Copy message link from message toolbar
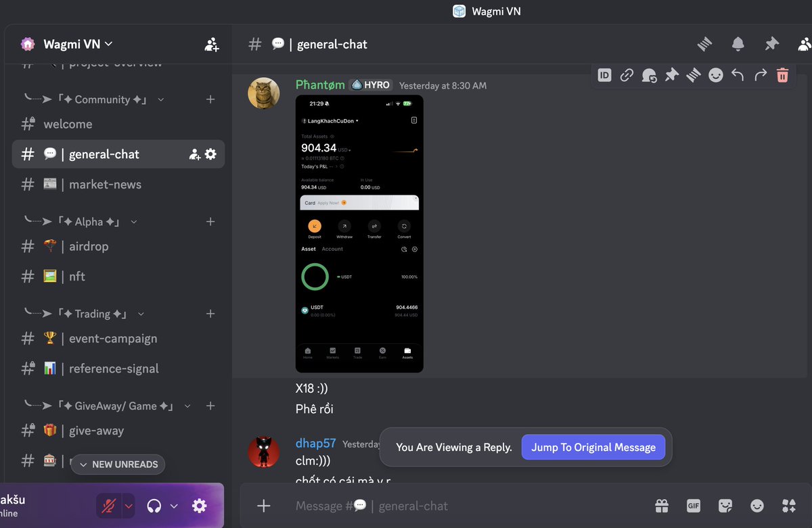 click(627, 75)
